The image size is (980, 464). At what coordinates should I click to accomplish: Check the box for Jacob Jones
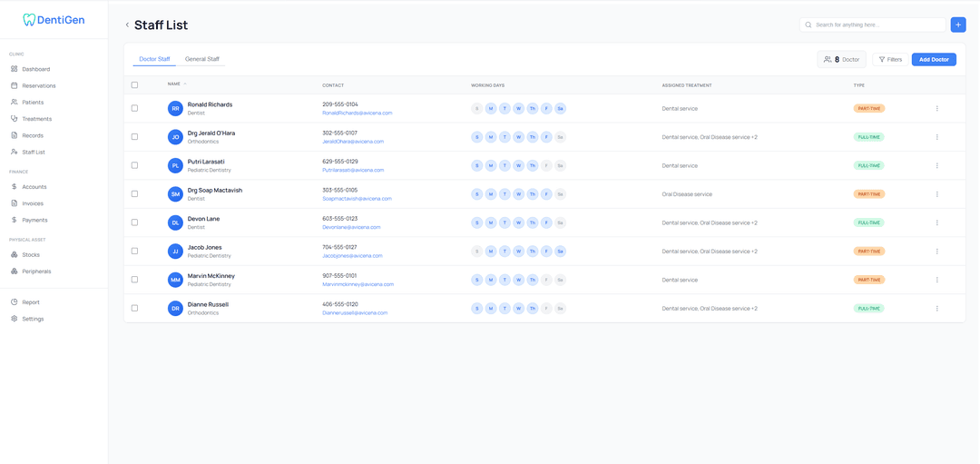click(x=134, y=252)
